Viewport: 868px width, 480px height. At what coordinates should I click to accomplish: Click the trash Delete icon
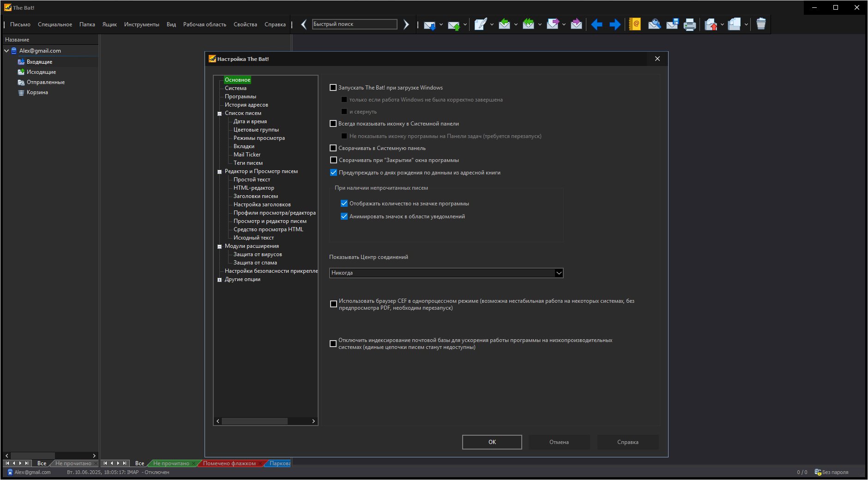point(761,24)
